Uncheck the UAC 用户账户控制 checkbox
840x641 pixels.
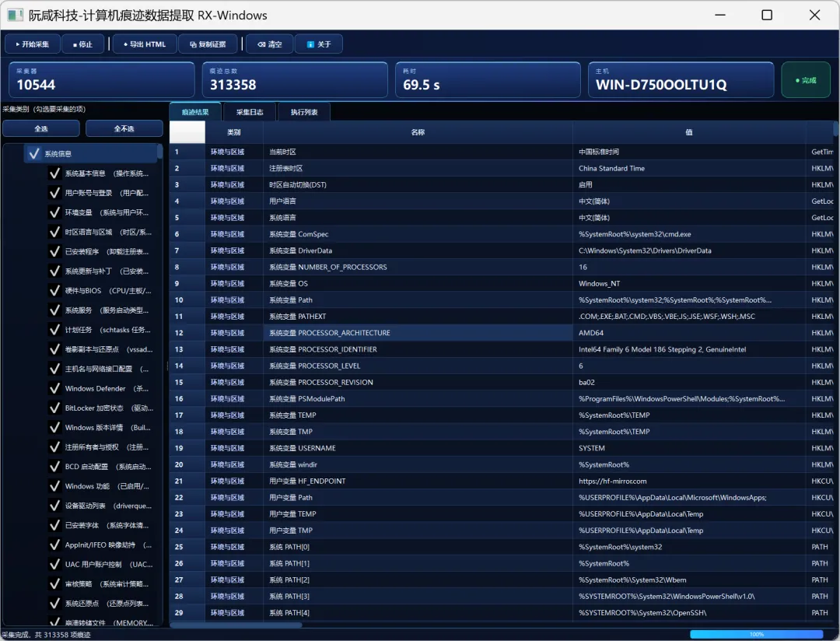click(x=54, y=564)
